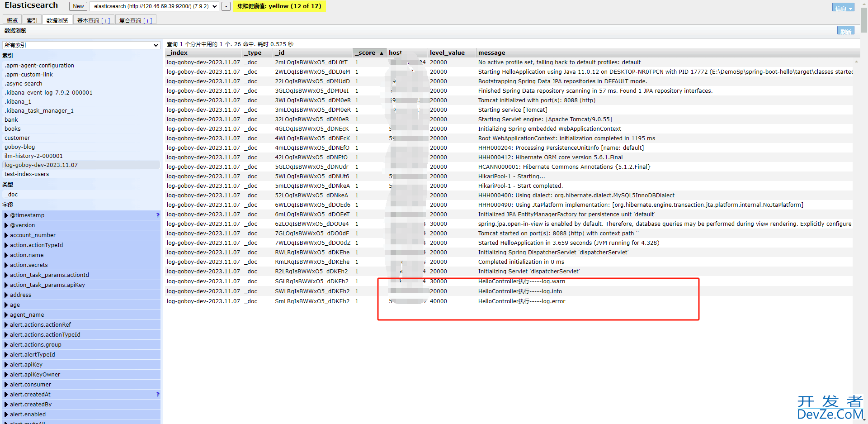The height and width of the screenshot is (424, 868).
Task: Click the New connection button
Action: [x=78, y=6]
